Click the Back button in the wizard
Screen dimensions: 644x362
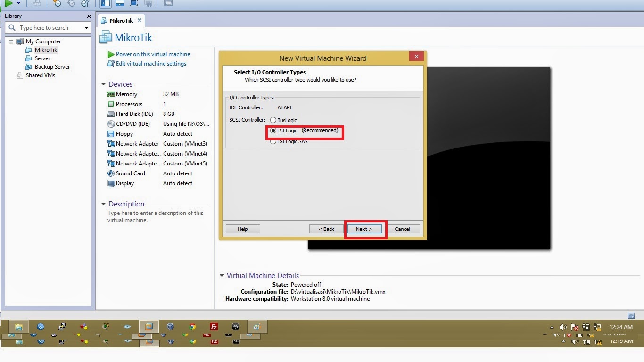pos(326,229)
